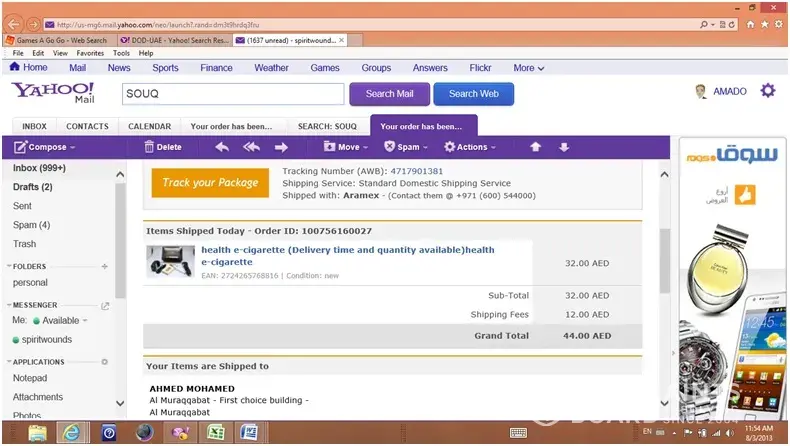Screen dimensions: 790x446
Task: Open the Actions dropdown menu
Action: click(470, 147)
